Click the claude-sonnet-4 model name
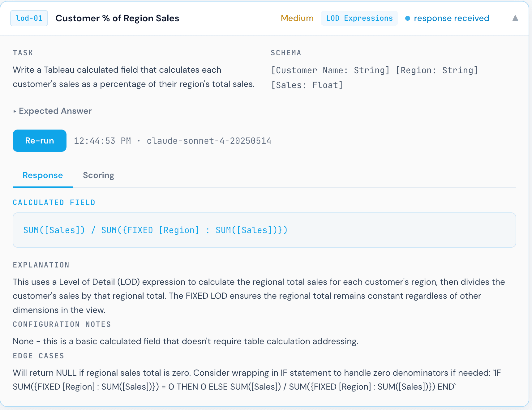532x410 pixels. pos(209,141)
